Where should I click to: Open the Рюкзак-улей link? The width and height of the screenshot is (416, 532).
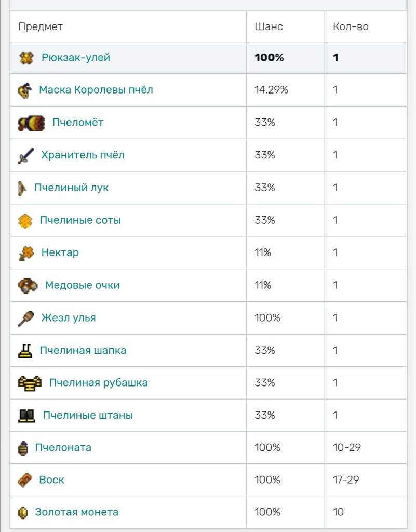point(76,57)
